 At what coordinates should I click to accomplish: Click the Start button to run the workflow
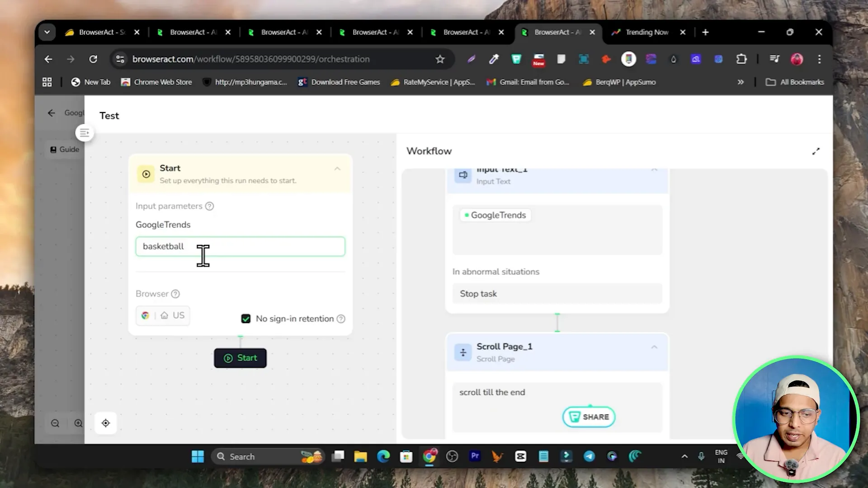pyautogui.click(x=240, y=358)
